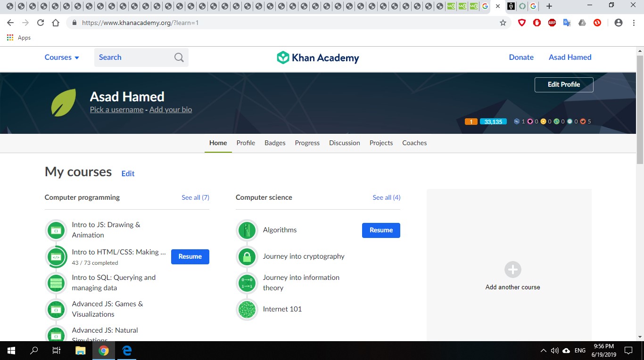Open a new browser tab with plus
This screenshot has height=360, width=644.
click(549, 6)
